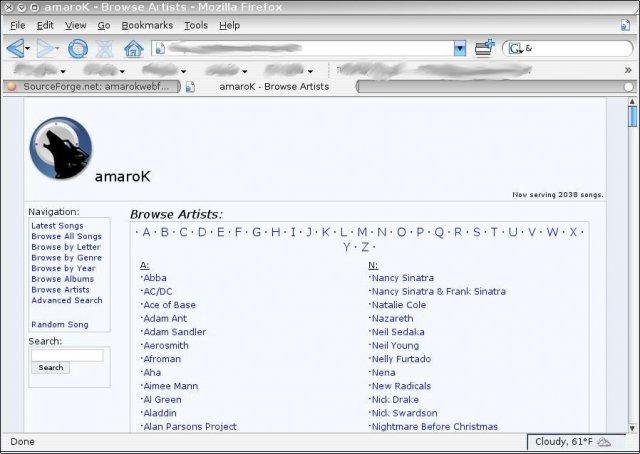This screenshot has width=640, height=454.
Task: Stop page loading with the Stop icon
Action: pos(104,49)
